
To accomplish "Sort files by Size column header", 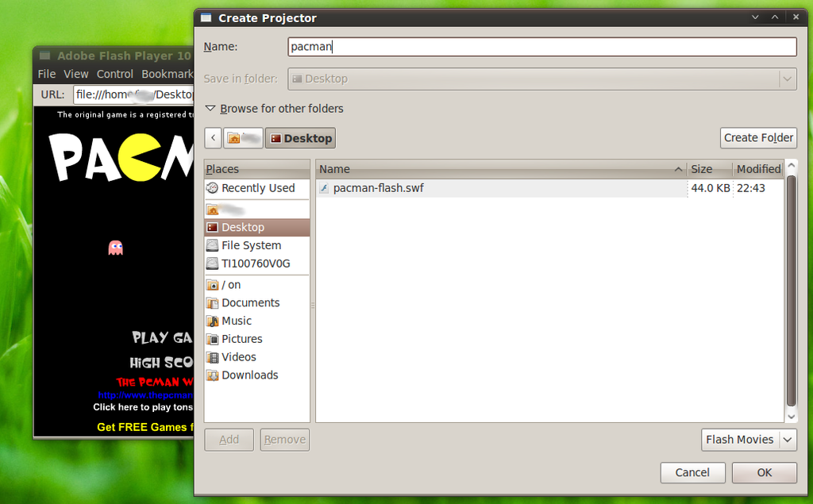I will coord(710,169).
